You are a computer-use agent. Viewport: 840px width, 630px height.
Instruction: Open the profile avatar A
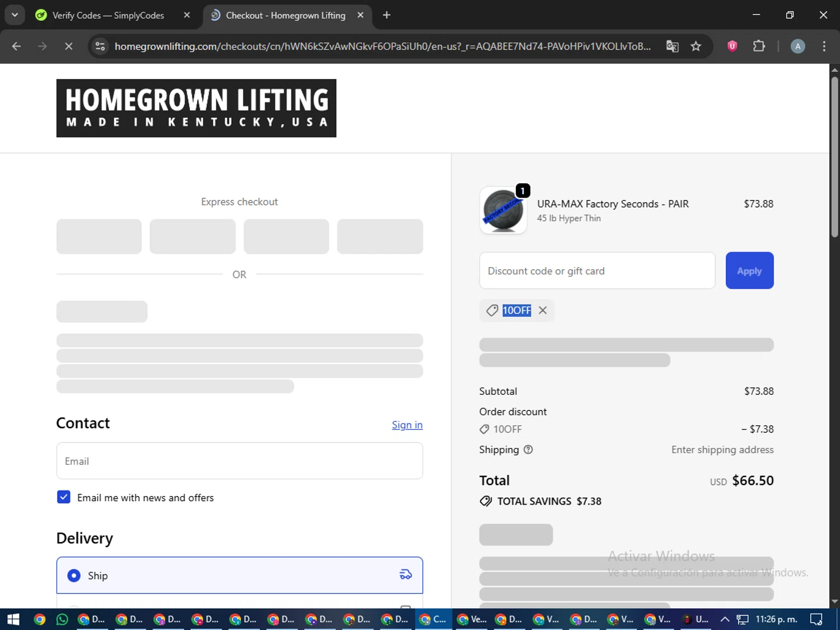[x=798, y=46]
